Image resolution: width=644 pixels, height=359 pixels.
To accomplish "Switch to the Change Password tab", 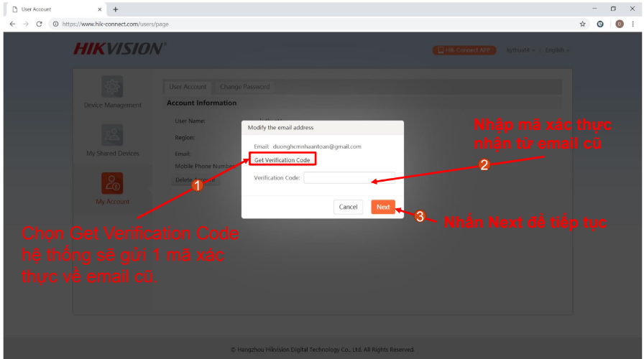I will tap(244, 87).
